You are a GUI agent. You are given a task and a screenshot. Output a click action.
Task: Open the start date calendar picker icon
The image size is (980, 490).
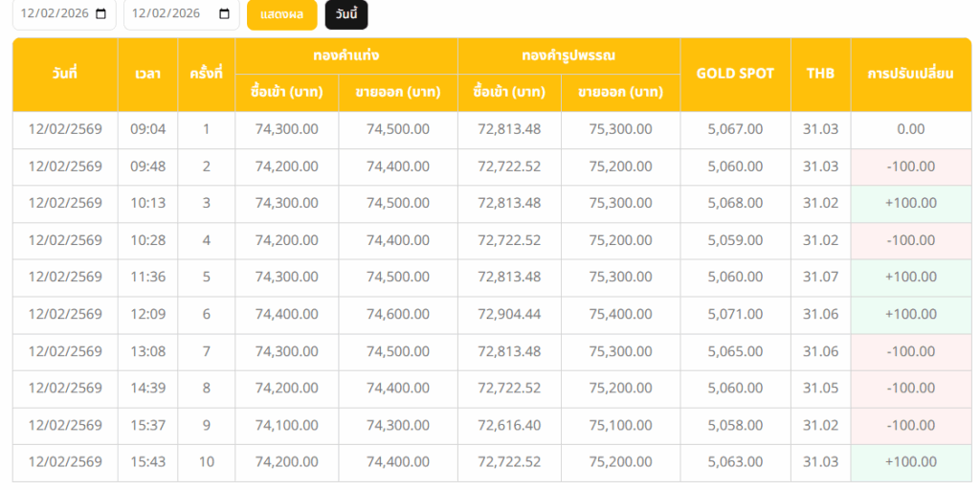coord(101,13)
